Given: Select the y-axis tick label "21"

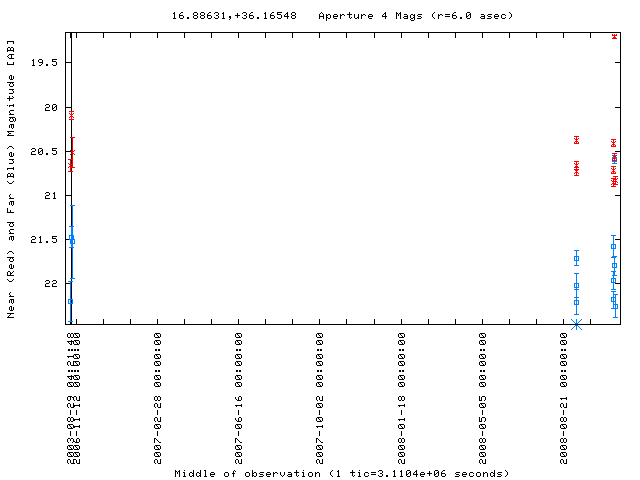Looking at the screenshot, I should tap(51, 196).
